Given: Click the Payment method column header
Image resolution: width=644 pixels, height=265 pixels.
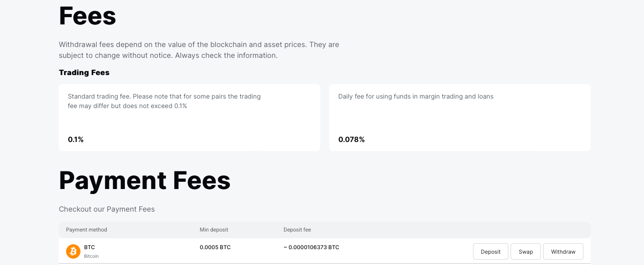Looking at the screenshot, I should pos(86,230).
